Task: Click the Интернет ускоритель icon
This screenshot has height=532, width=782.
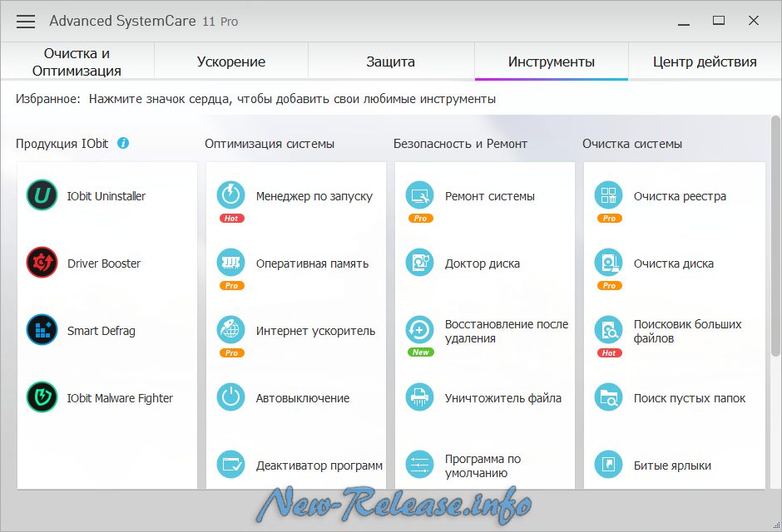Action: click(231, 329)
